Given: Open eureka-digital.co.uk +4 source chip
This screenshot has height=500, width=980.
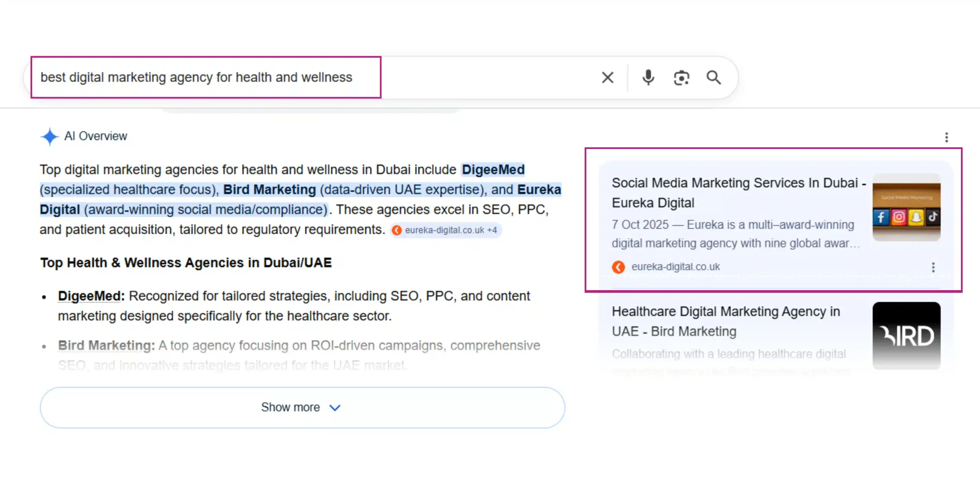Looking at the screenshot, I should click(x=446, y=230).
